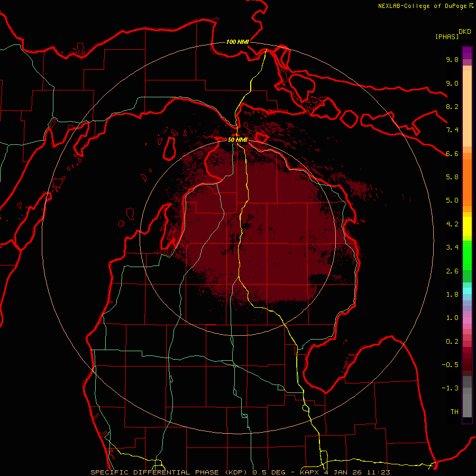Click the cyan band of the color bar

(x=467, y=291)
